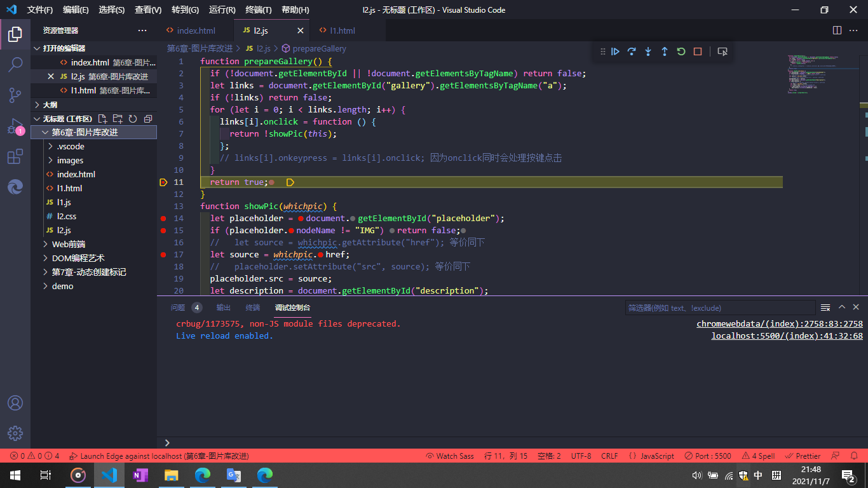
Task: Open Source Control in the activity bar
Action: click(15, 95)
